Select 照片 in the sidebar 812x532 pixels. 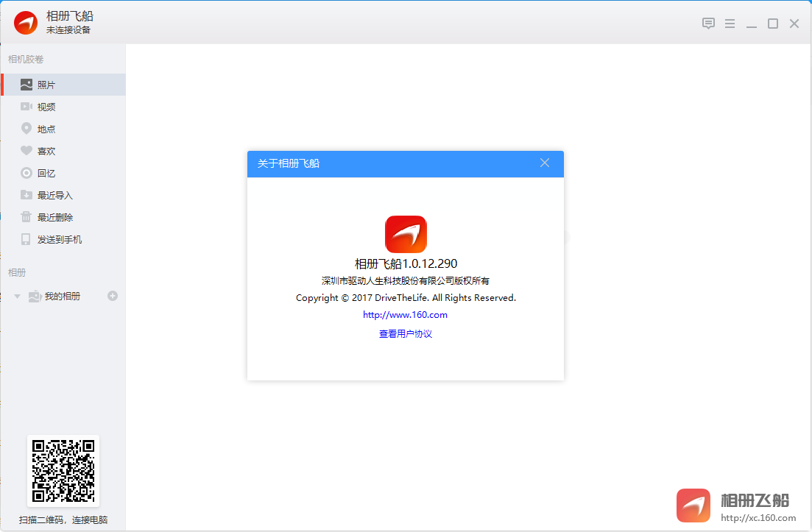[44, 85]
